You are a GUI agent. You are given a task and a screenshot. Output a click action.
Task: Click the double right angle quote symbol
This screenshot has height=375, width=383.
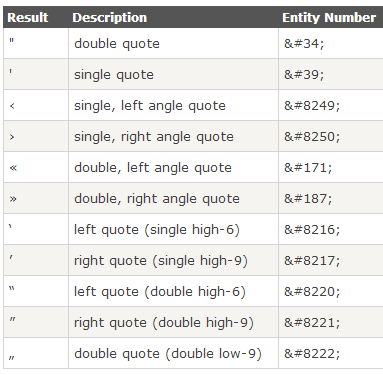click(13, 199)
